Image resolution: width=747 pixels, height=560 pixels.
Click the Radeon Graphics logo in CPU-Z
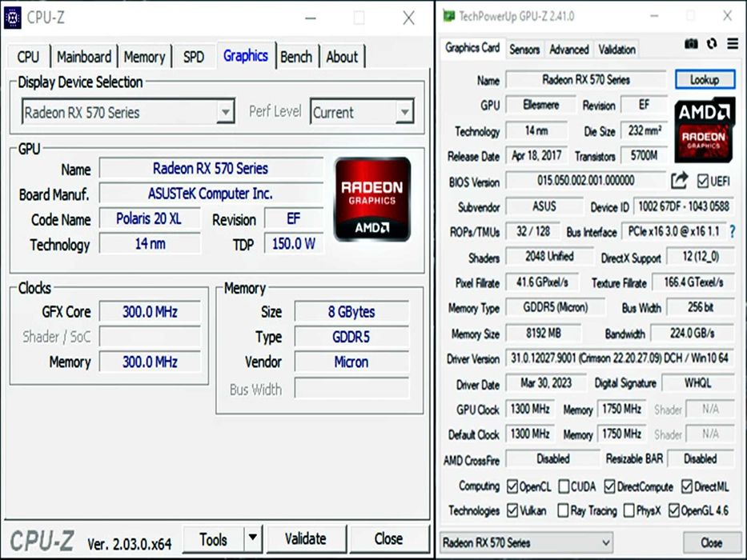point(372,199)
